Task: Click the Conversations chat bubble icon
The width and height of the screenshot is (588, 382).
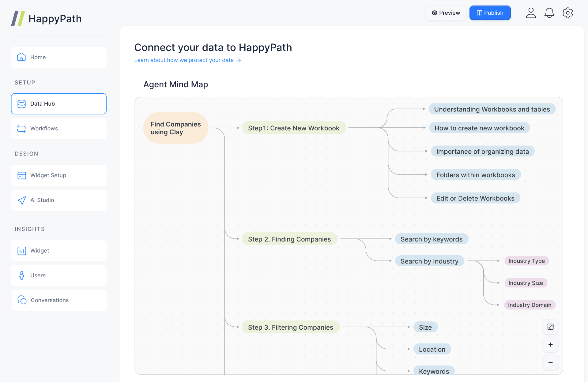Action: (x=22, y=300)
